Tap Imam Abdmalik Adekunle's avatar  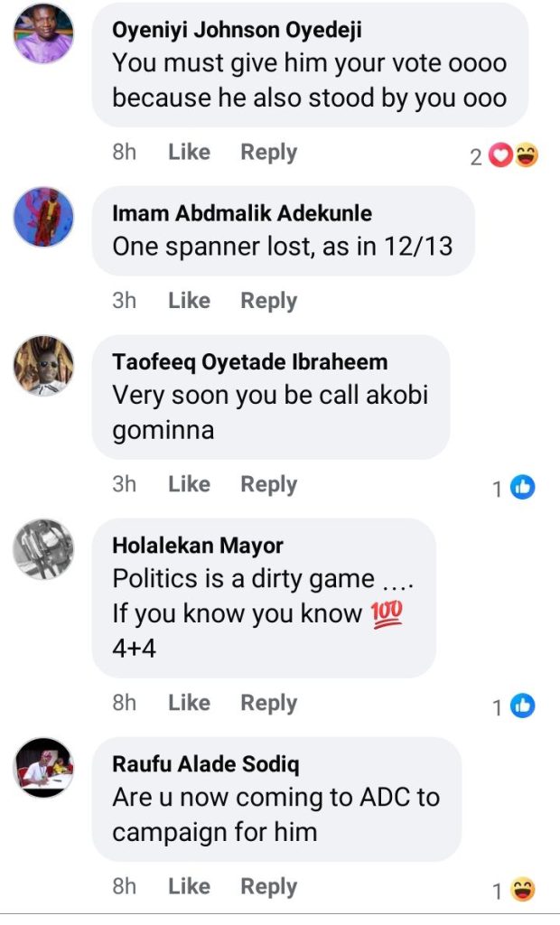click(43, 217)
